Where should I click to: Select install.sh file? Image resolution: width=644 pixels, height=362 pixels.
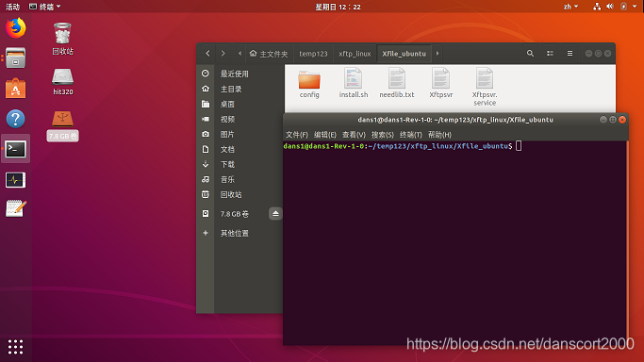coord(354,84)
